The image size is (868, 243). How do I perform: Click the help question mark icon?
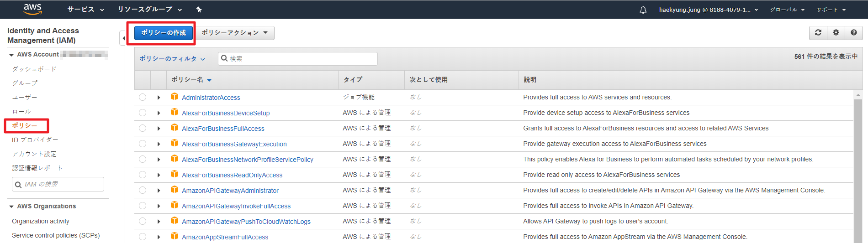[853, 33]
